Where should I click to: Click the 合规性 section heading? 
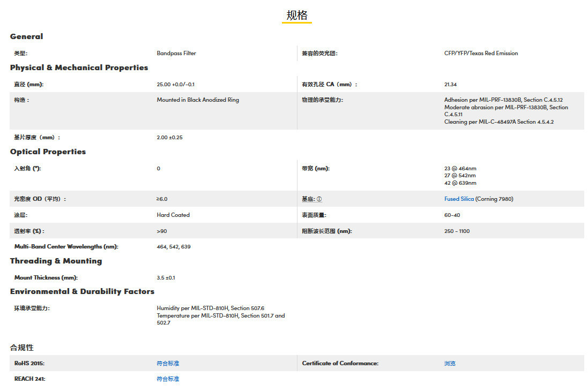click(x=22, y=348)
